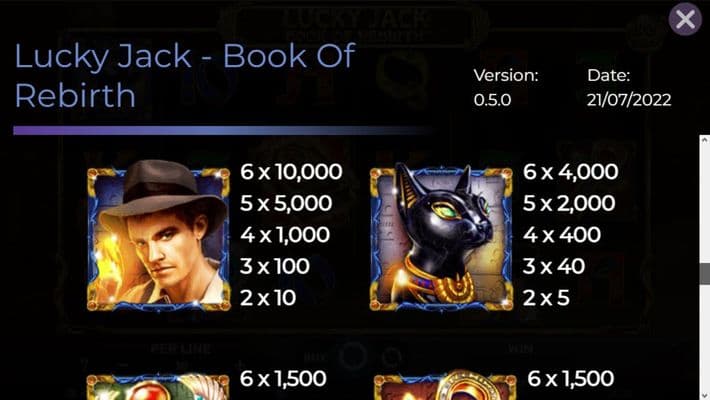
Task: Click the 6 x 4,000 cat payout
Action: [x=571, y=172]
